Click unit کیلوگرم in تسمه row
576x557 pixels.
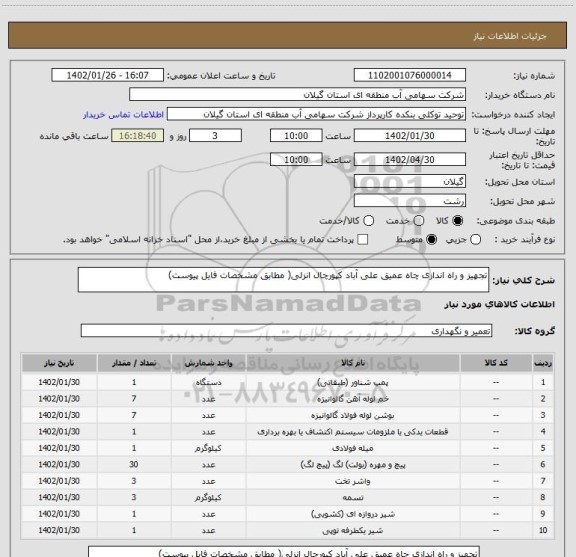(208, 497)
